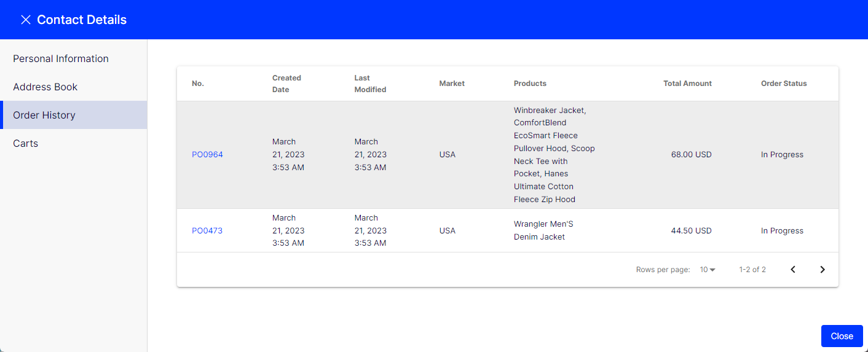Select the Wrangler Men'S Denim Jacket row
This screenshot has width=868, height=352.
point(508,230)
